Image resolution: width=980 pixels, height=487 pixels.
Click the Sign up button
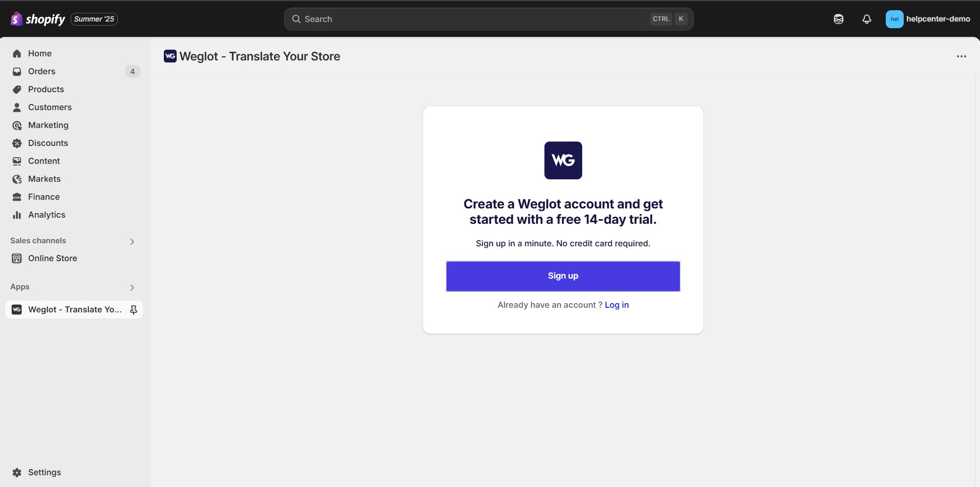tap(563, 276)
